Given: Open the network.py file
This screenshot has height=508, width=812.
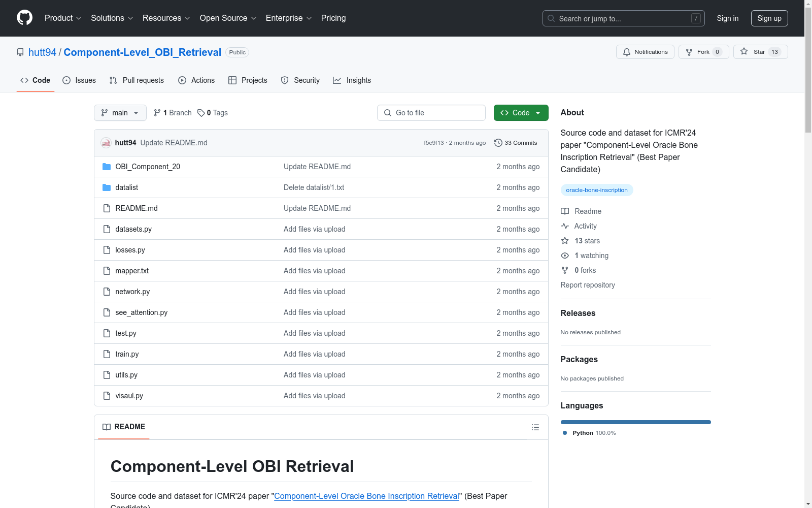Looking at the screenshot, I should 132,292.
